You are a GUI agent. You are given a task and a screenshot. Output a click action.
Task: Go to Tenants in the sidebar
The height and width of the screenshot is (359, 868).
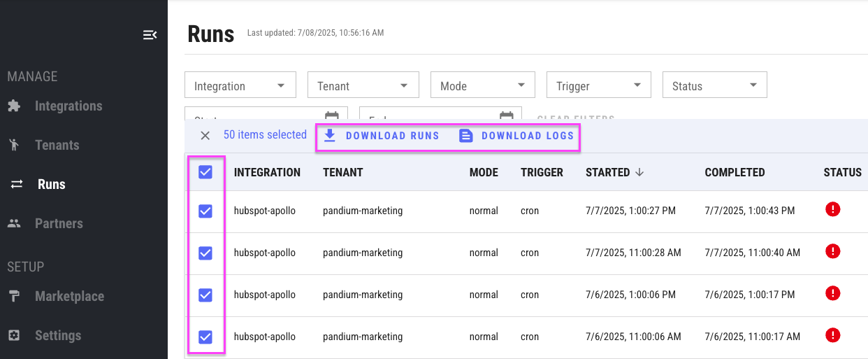pyautogui.click(x=57, y=146)
